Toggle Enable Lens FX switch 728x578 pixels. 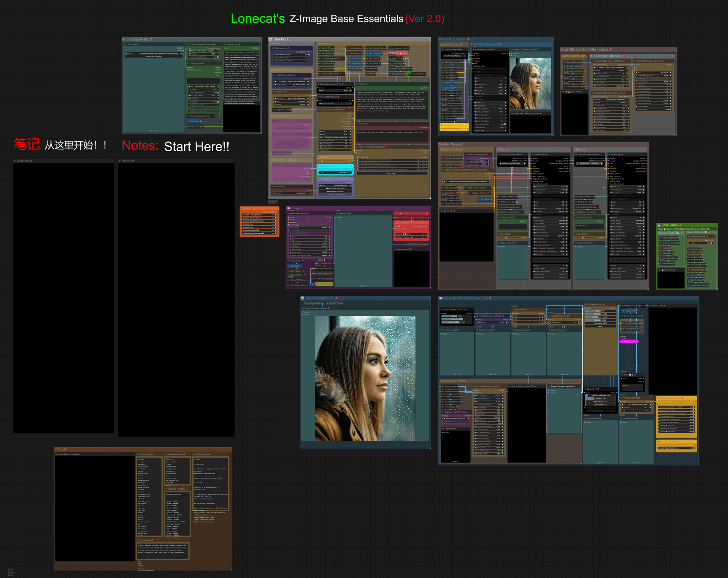pos(693,425)
